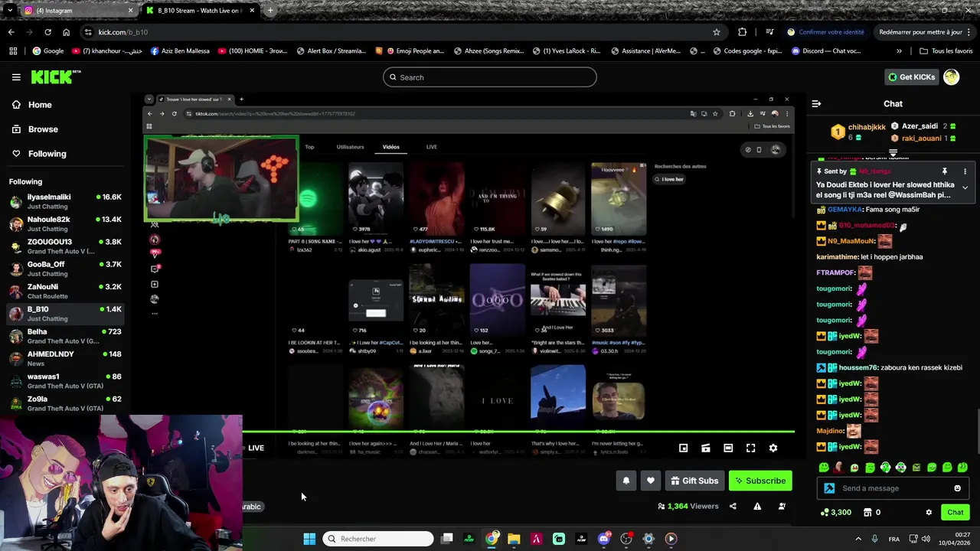The height and width of the screenshot is (551, 980).
Task: Click the browser home icon
Action: point(66,32)
